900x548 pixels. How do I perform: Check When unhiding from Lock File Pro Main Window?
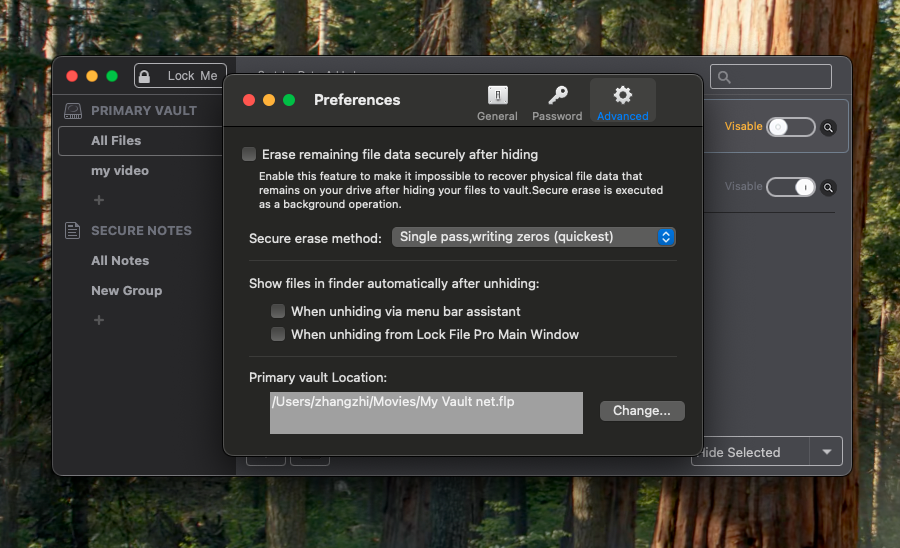coord(278,334)
